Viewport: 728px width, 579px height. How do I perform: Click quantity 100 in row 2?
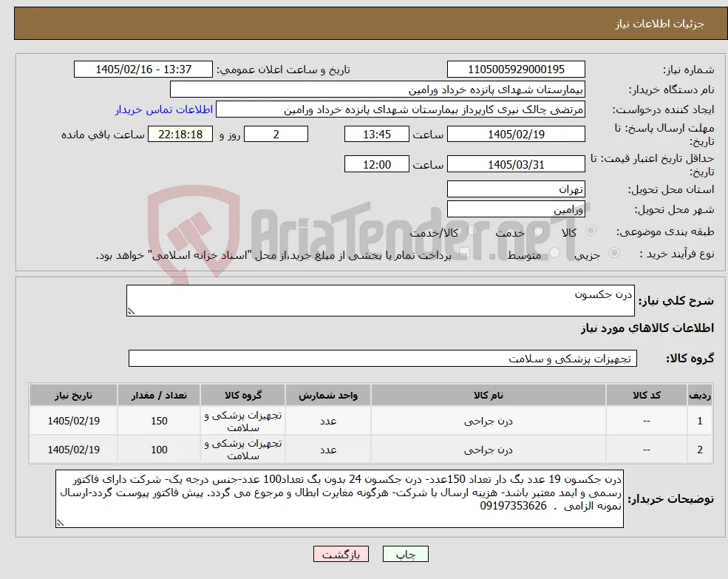[x=159, y=450]
